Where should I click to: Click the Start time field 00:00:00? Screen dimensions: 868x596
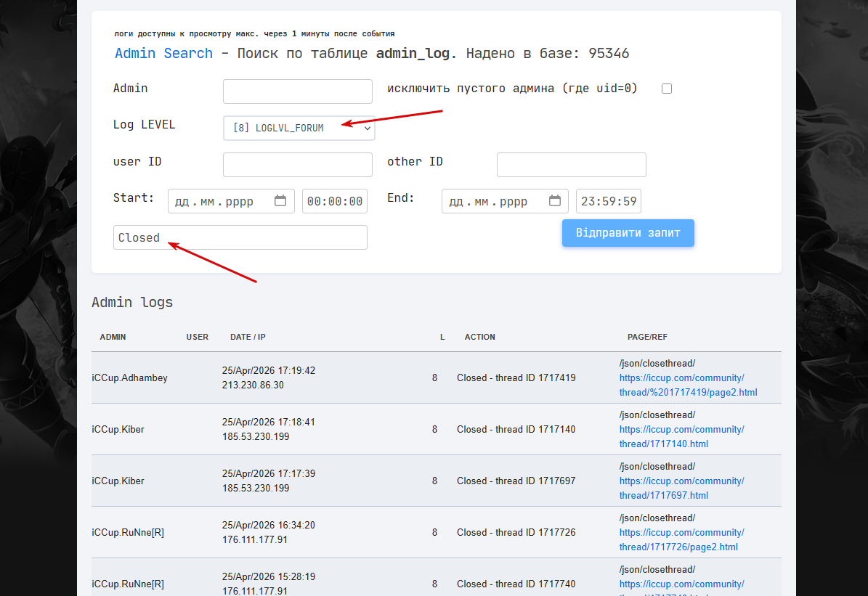(334, 201)
